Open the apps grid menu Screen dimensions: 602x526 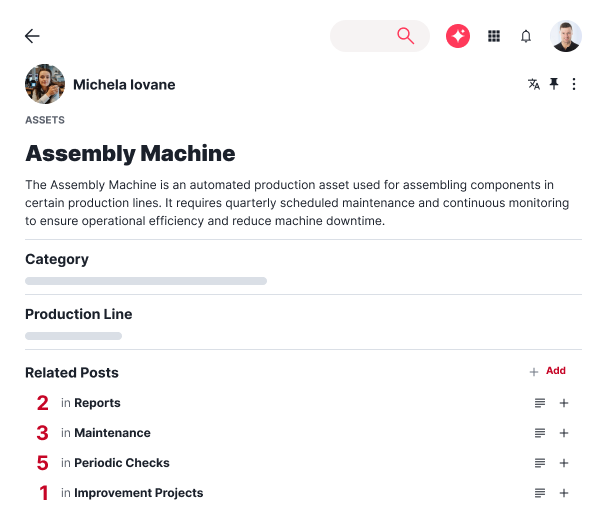coord(493,36)
